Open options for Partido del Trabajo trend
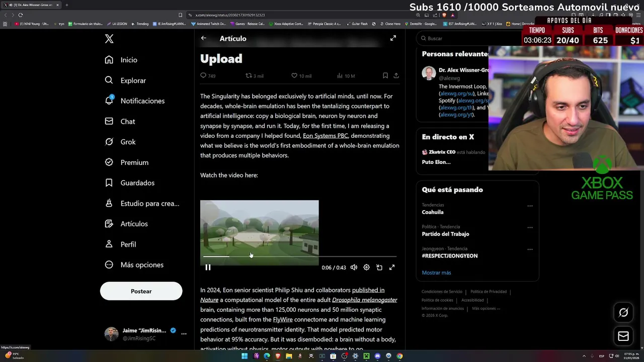This screenshot has width=644, height=362. [530, 227]
